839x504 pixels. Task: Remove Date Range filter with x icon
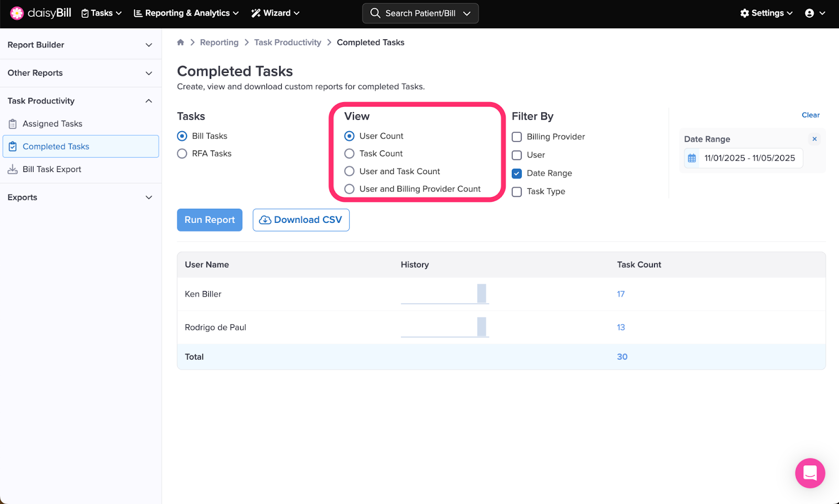pos(814,139)
